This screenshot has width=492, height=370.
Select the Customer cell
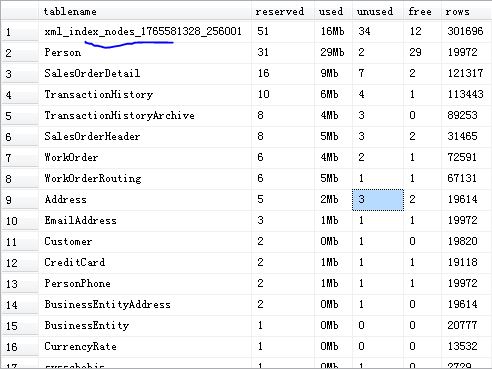(145, 242)
